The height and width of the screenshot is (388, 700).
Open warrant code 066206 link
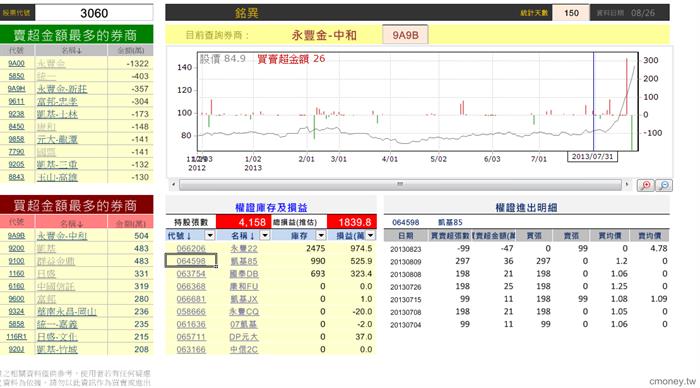point(191,248)
